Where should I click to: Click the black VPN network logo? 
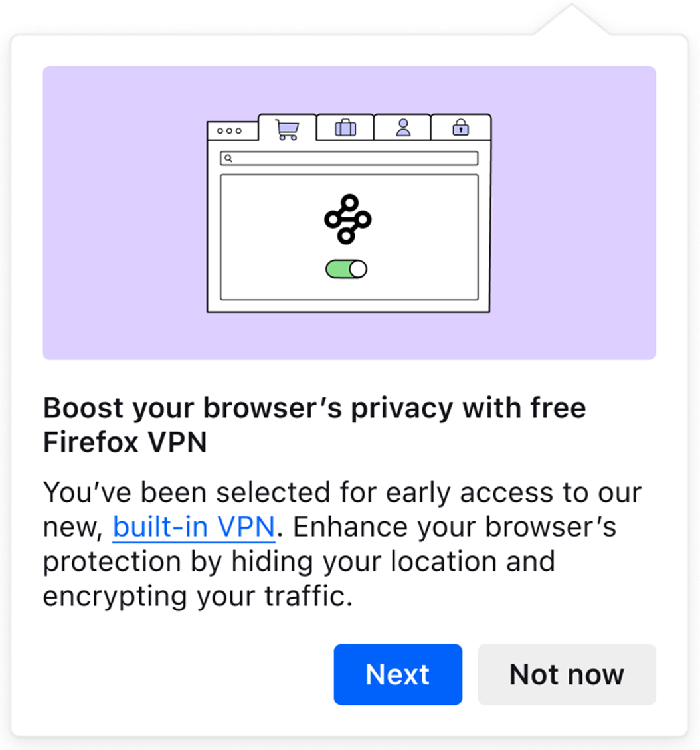click(x=347, y=219)
